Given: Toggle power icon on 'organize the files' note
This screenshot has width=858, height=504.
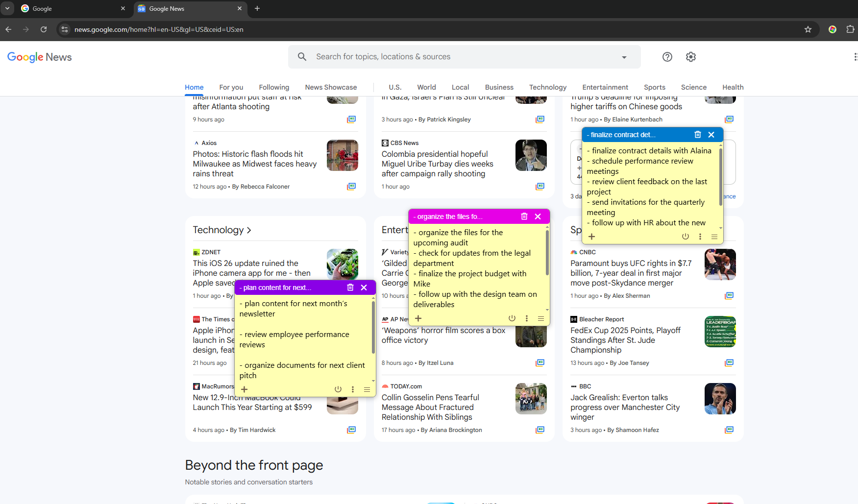Looking at the screenshot, I should [x=512, y=318].
